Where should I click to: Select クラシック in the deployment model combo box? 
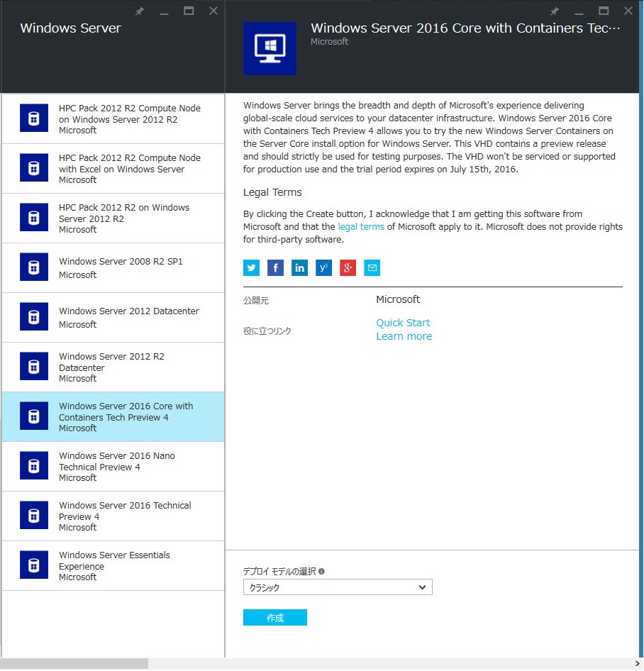pos(338,587)
